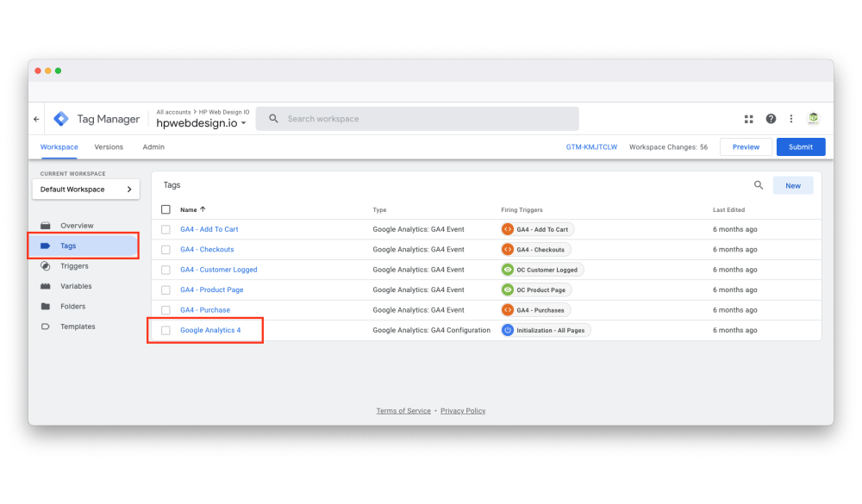Toggle the select-all checkbox in Tags header
Screen dimensions: 862x504
[x=166, y=209]
